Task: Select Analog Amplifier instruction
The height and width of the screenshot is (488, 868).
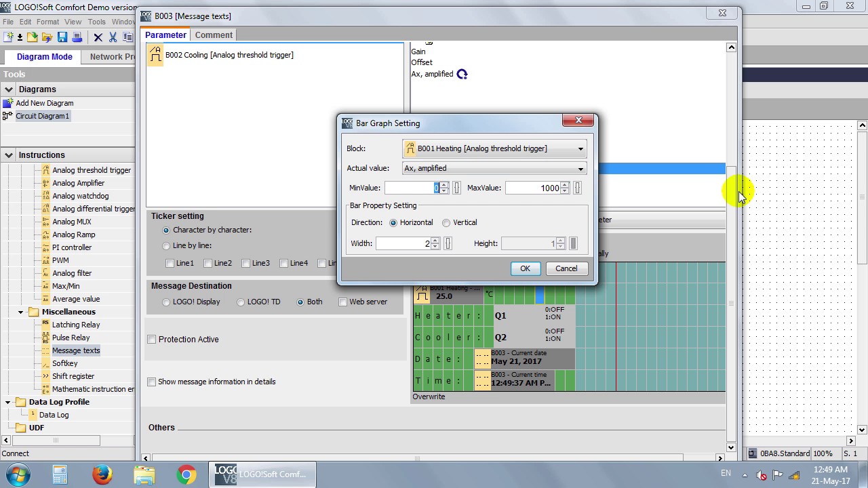Action: tap(78, 183)
